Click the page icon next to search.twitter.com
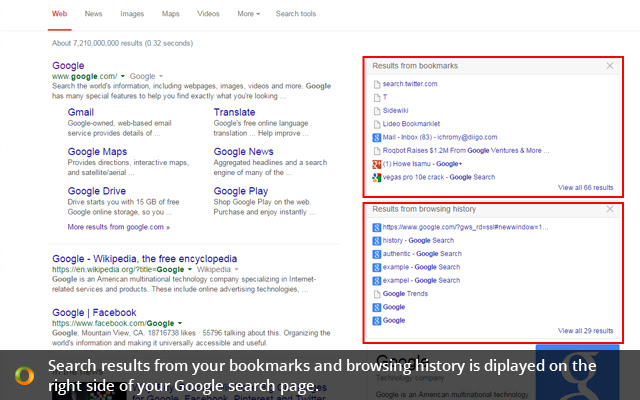This screenshot has width=640, height=400. [376, 84]
